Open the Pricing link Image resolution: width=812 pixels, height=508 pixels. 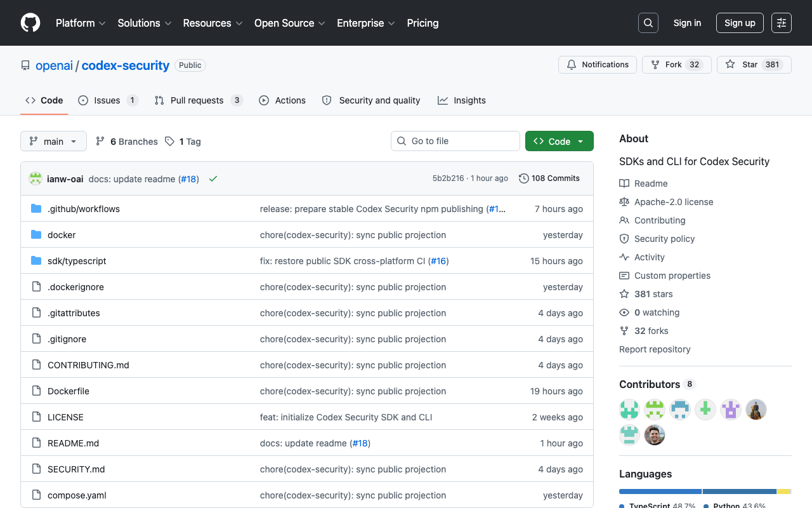tap(422, 23)
